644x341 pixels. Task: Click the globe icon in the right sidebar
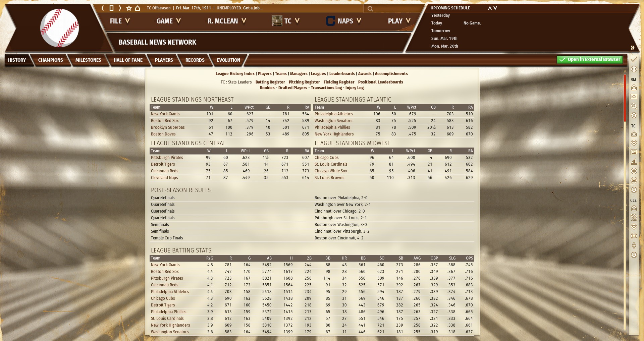[634, 69]
